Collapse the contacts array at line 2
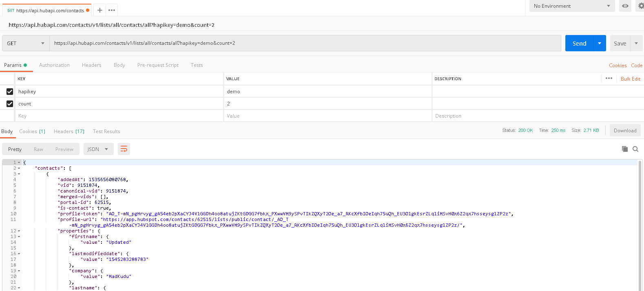The height and width of the screenshot is (291, 644). (x=19, y=168)
